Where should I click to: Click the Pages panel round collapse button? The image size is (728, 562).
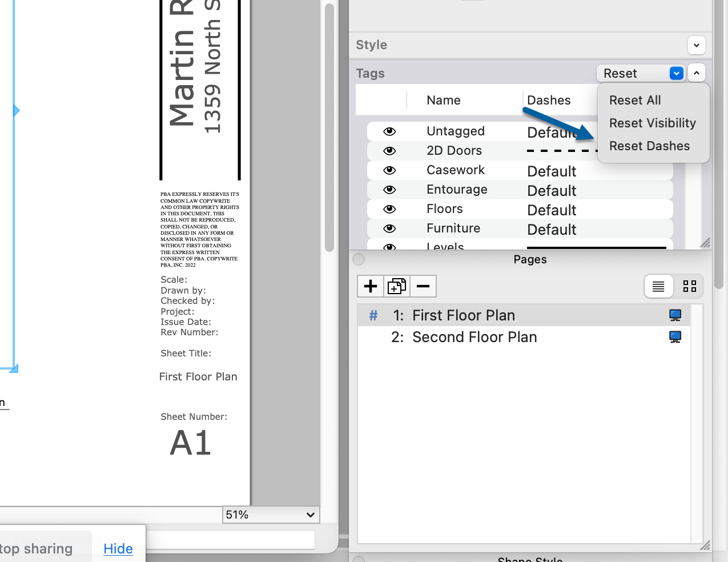pos(359,259)
